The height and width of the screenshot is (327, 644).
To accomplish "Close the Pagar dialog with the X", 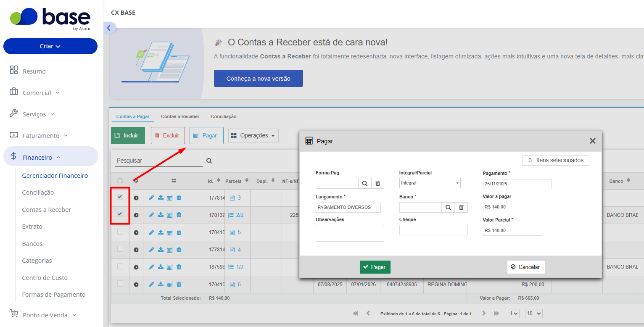I will click(x=593, y=141).
